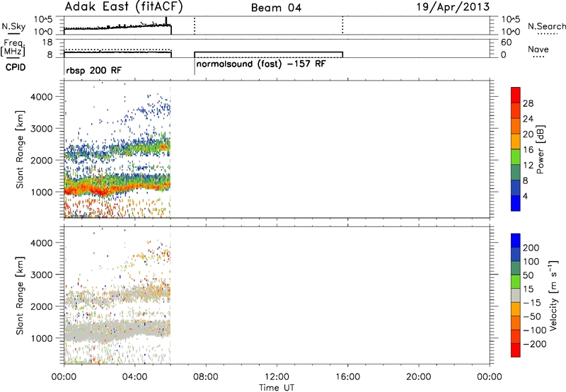566x392 pixels.
Task: Click the 'Power [dB]' colorbar label
Action: coord(540,149)
